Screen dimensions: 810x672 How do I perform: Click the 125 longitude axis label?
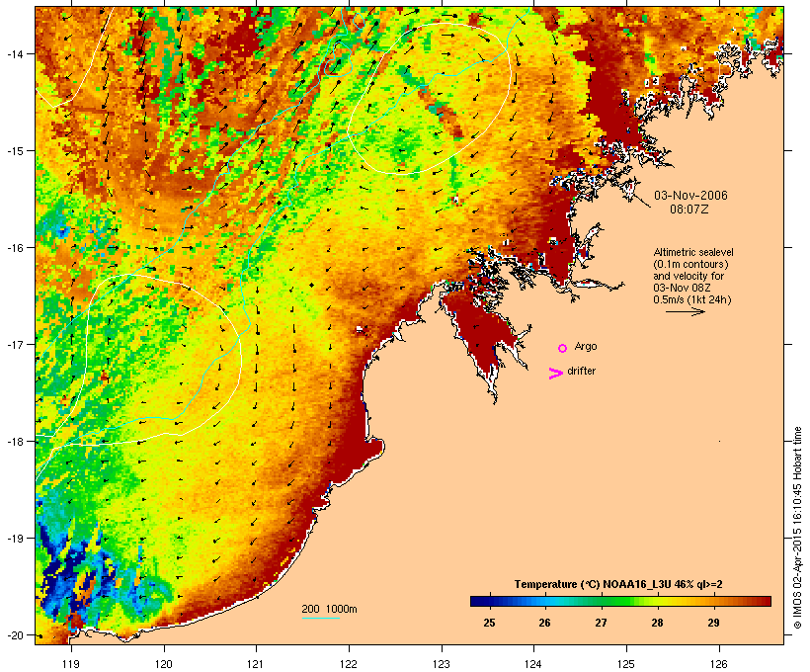pyautogui.click(x=626, y=664)
